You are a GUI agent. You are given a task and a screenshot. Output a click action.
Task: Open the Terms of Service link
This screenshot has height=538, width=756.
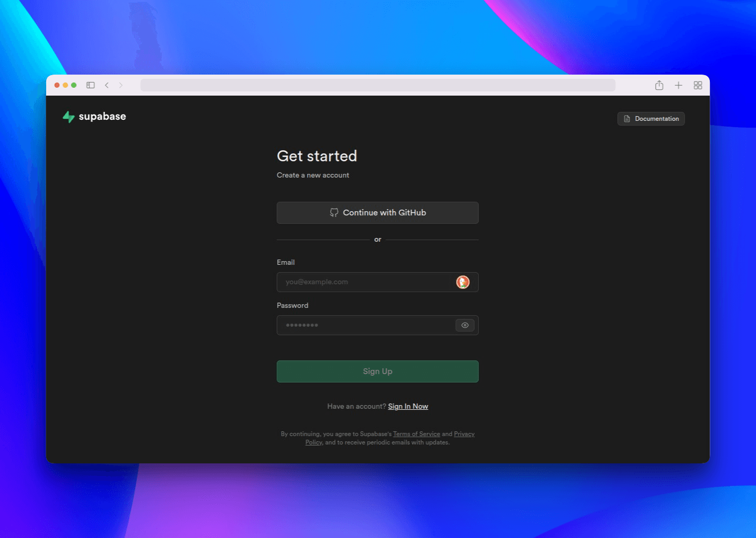pyautogui.click(x=416, y=434)
